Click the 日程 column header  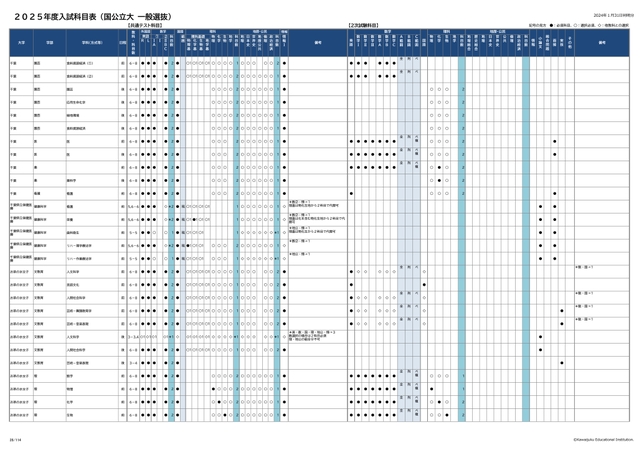pyautogui.click(x=121, y=43)
